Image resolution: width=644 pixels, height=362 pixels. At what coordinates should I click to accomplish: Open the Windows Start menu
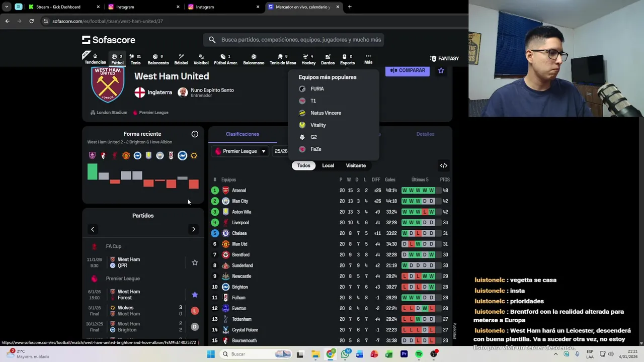[x=211, y=354]
